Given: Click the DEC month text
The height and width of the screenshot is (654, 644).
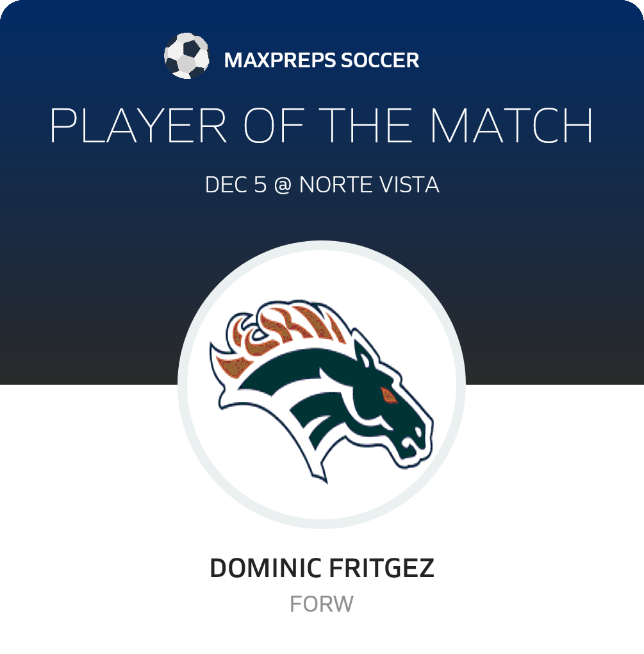Looking at the screenshot, I should tap(224, 185).
